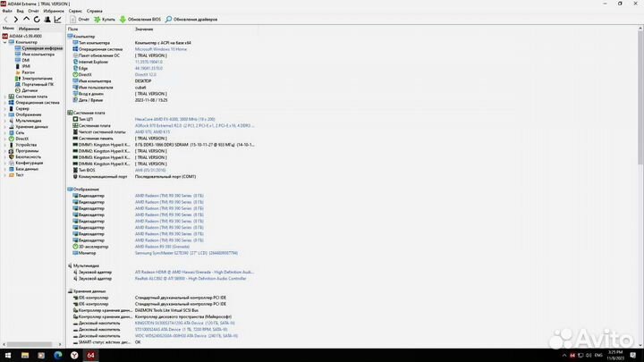Image resolution: width=644 pixels, height=362 pixels.
Task: Expand the Системная плата tree node arrow
Action: [5, 97]
